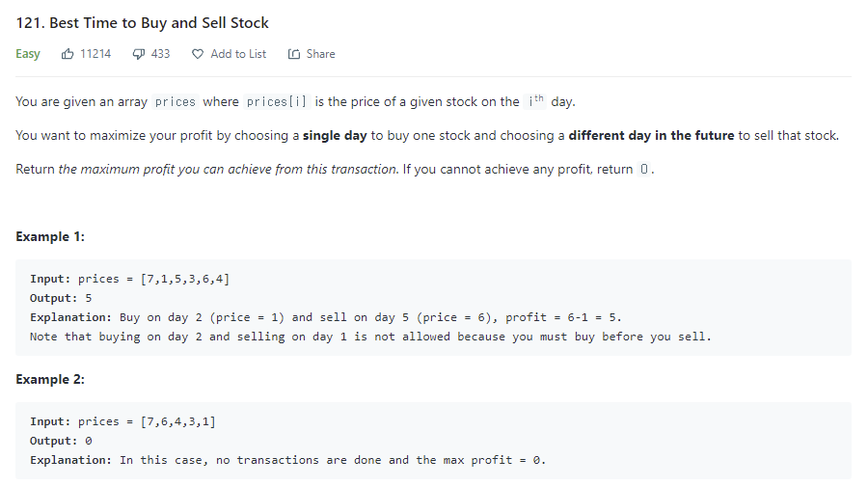Click the Example 1 heading
The width and height of the screenshot is (868, 486).
(x=50, y=237)
